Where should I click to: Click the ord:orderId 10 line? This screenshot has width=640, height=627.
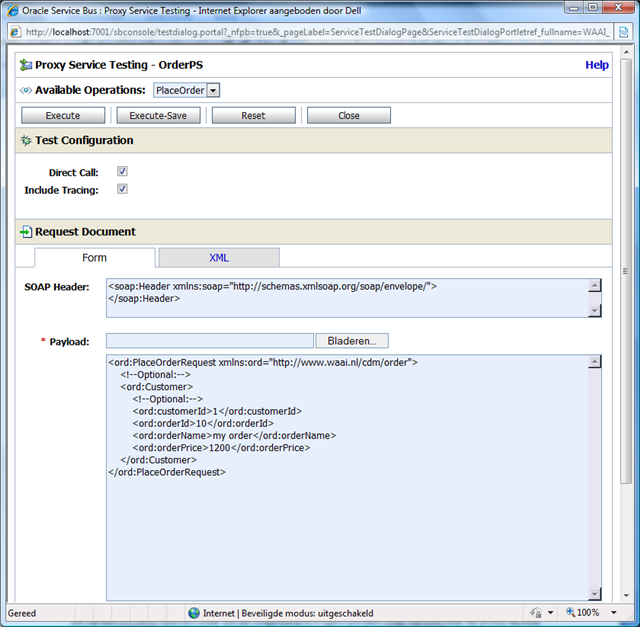pos(203,423)
